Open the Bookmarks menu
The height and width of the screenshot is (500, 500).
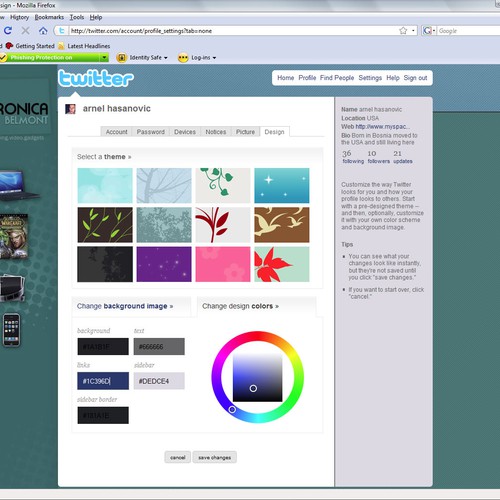tap(49, 17)
